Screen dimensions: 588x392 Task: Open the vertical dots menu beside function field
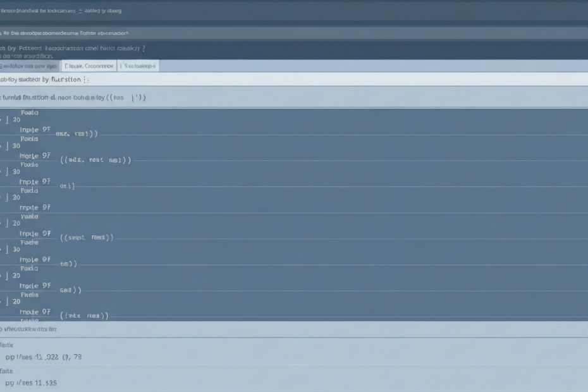pos(86,80)
